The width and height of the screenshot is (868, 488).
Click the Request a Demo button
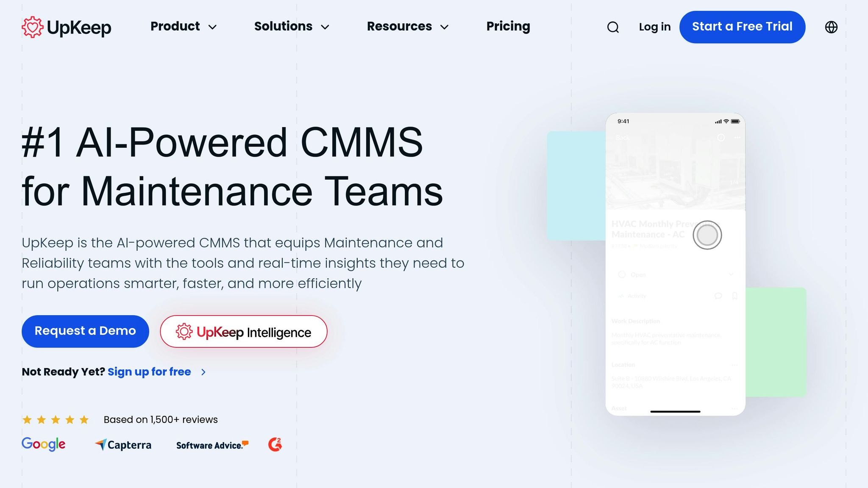point(85,331)
